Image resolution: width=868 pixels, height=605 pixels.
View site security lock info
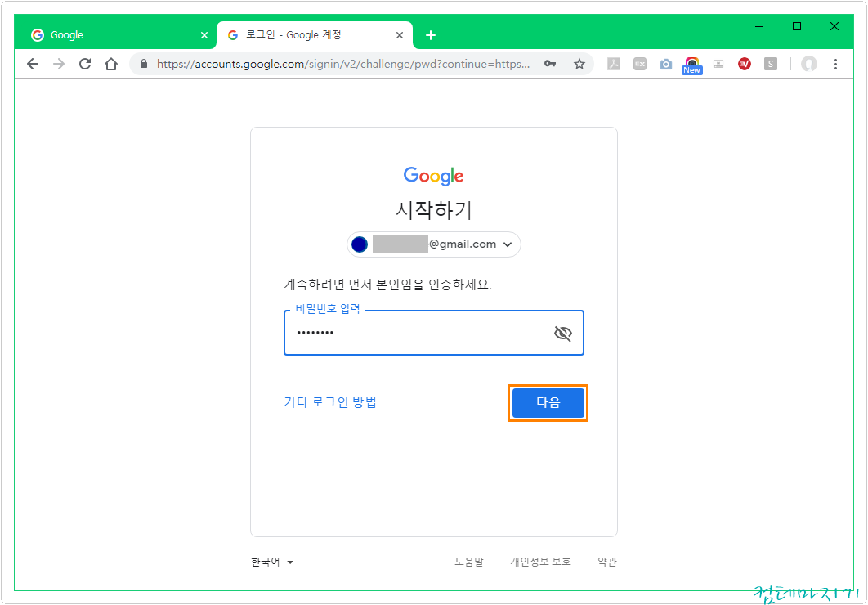[x=144, y=65]
